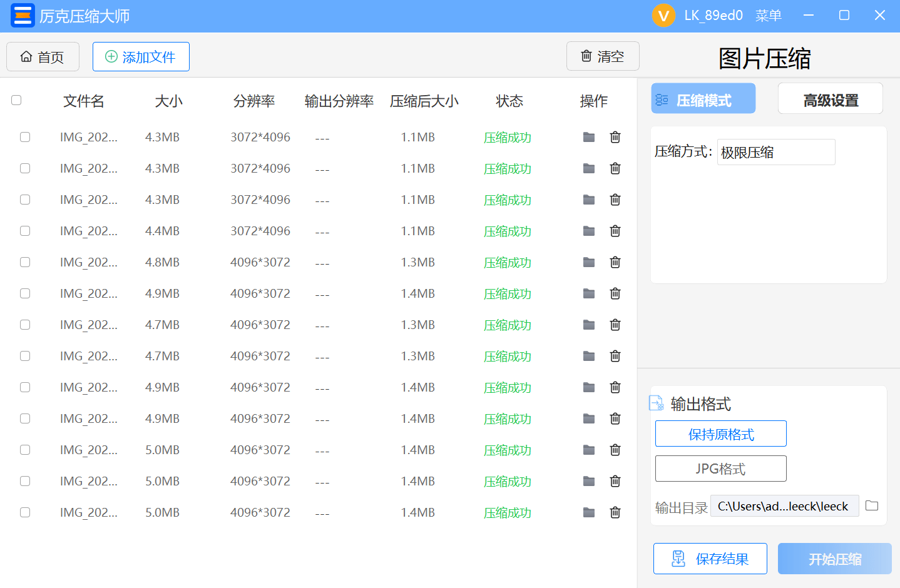Delete the 4.8MB file row

(x=615, y=262)
